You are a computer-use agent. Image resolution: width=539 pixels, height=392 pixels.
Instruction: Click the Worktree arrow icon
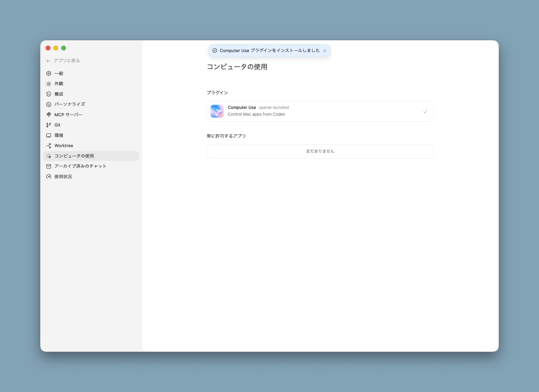coord(49,146)
